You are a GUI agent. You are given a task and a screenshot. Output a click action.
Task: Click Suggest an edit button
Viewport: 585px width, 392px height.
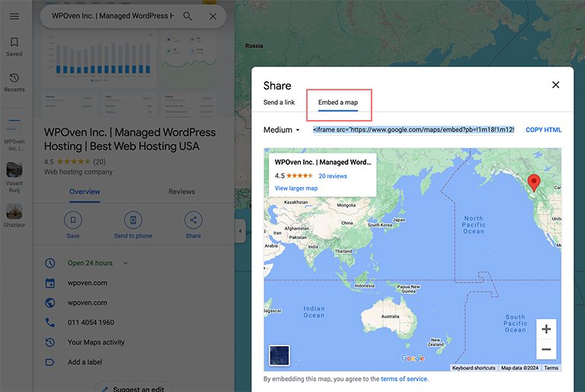tap(133, 388)
